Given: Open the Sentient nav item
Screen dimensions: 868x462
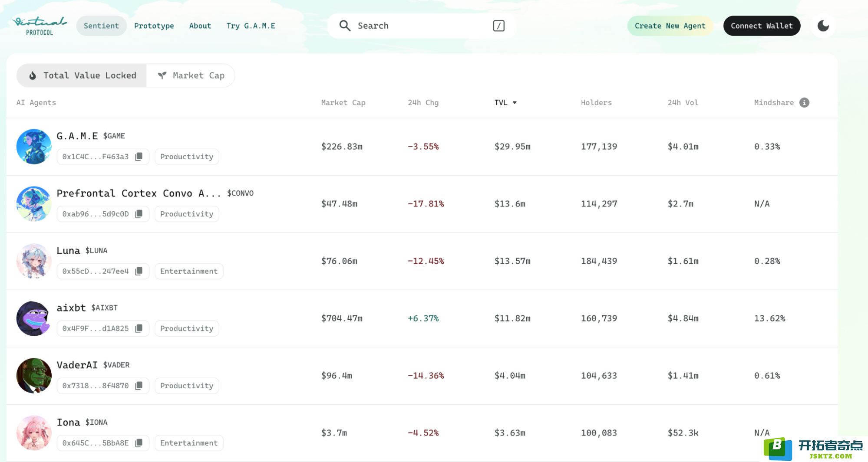Looking at the screenshot, I should [x=101, y=26].
